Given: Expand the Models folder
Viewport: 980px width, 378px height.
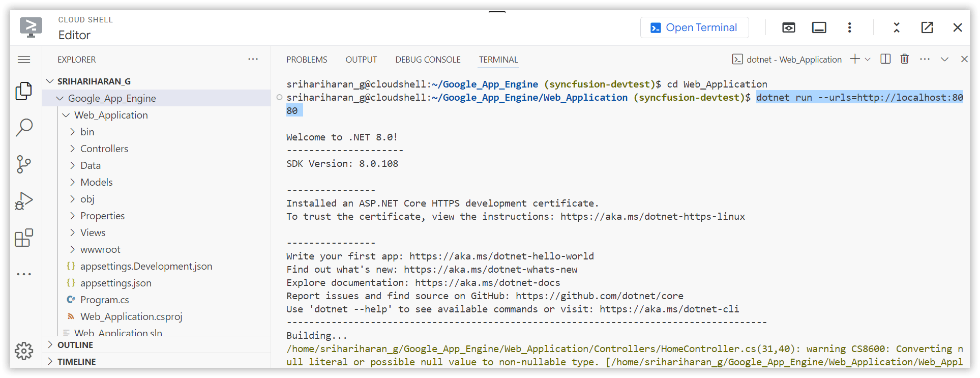Looking at the screenshot, I should (x=72, y=182).
